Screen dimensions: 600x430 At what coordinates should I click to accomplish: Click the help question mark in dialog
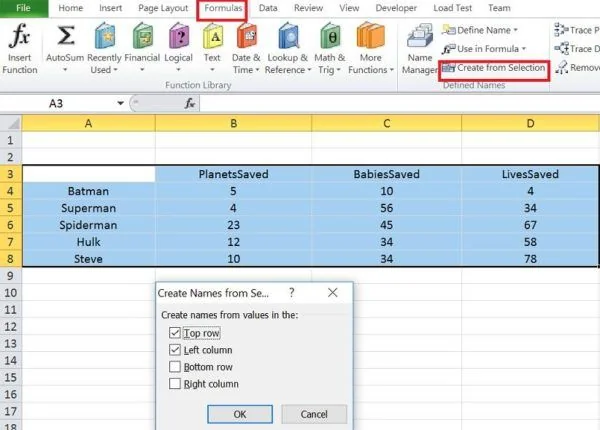click(x=292, y=293)
